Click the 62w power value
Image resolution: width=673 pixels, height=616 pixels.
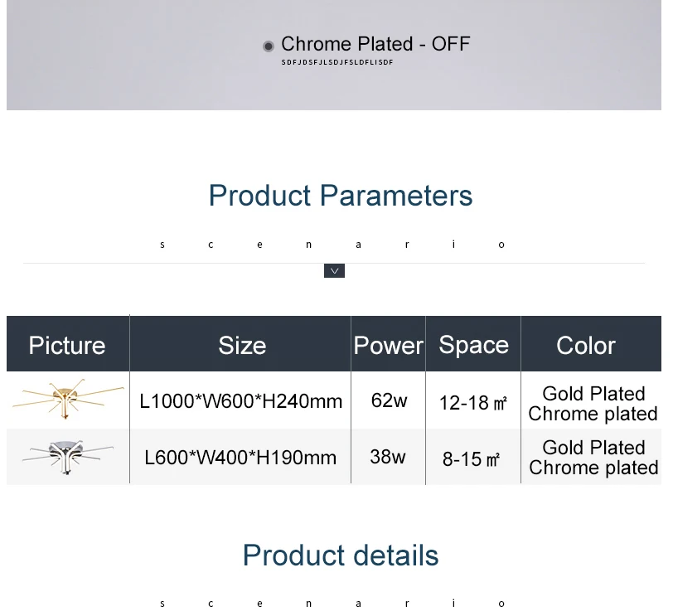pos(389,400)
